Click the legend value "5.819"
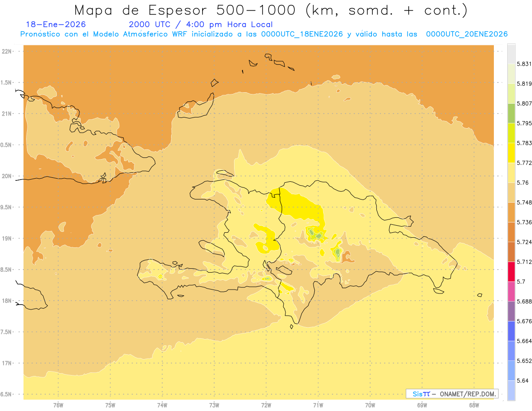Viewport: 532px width, 411px height. (x=524, y=84)
